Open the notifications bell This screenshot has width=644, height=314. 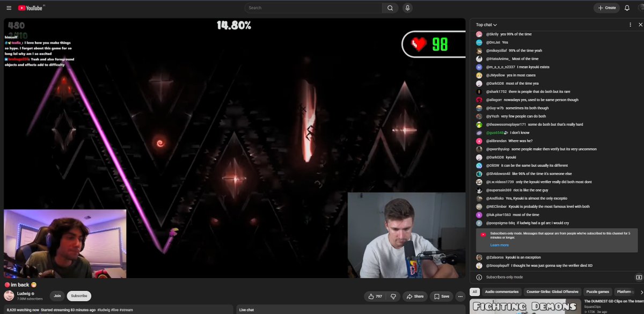[x=627, y=8]
